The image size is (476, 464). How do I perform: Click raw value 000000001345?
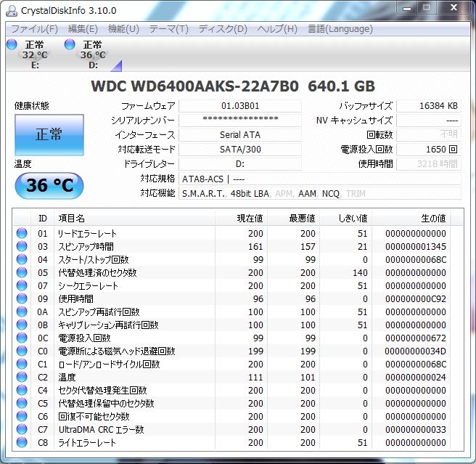(416, 246)
